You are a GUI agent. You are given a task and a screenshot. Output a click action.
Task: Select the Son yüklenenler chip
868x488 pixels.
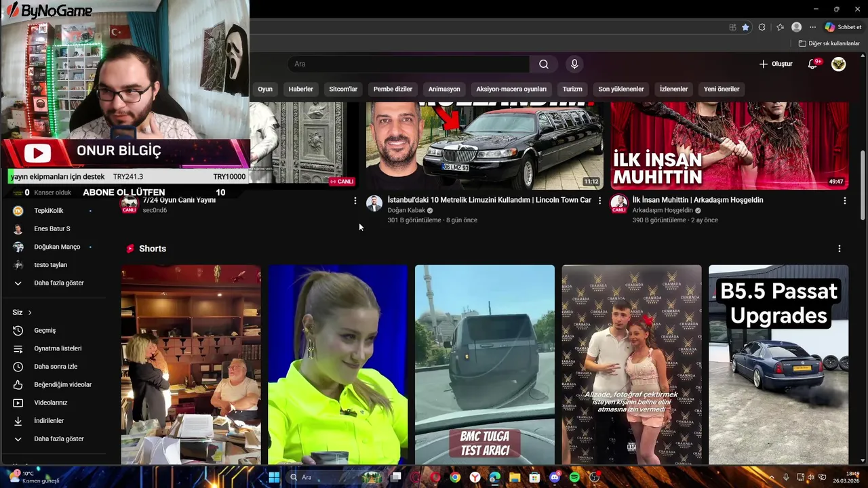pyautogui.click(x=621, y=89)
